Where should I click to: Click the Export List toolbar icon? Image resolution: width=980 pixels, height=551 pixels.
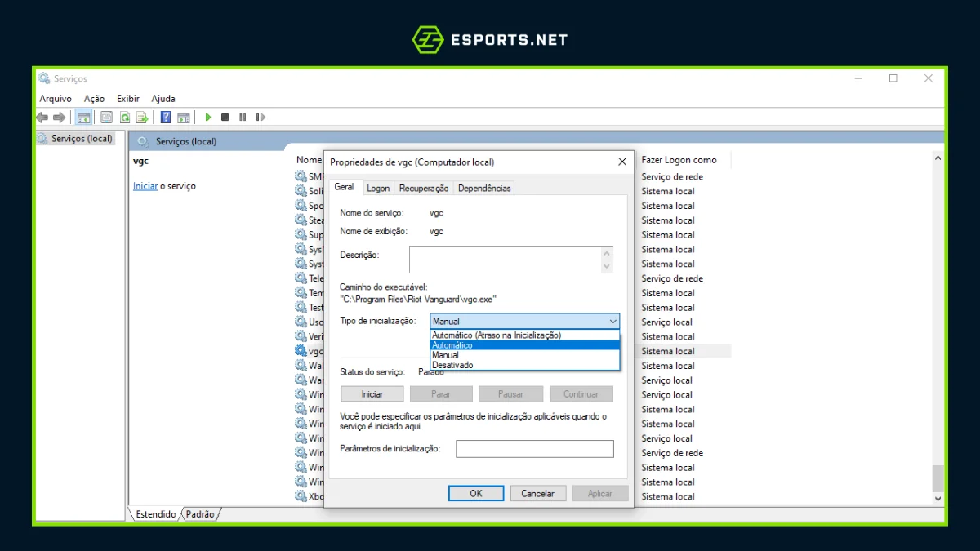pyautogui.click(x=142, y=118)
